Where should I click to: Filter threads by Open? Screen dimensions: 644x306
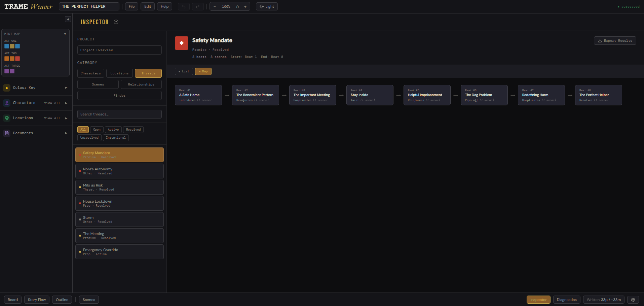(97, 130)
